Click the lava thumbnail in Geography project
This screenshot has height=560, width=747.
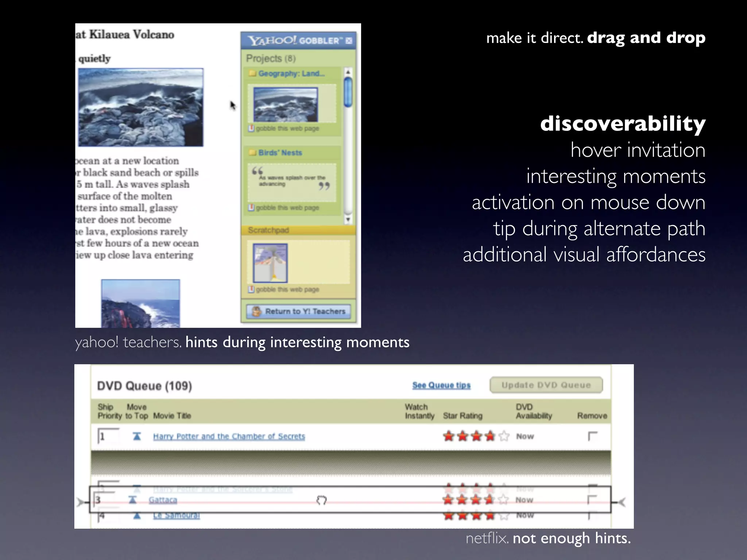click(286, 105)
